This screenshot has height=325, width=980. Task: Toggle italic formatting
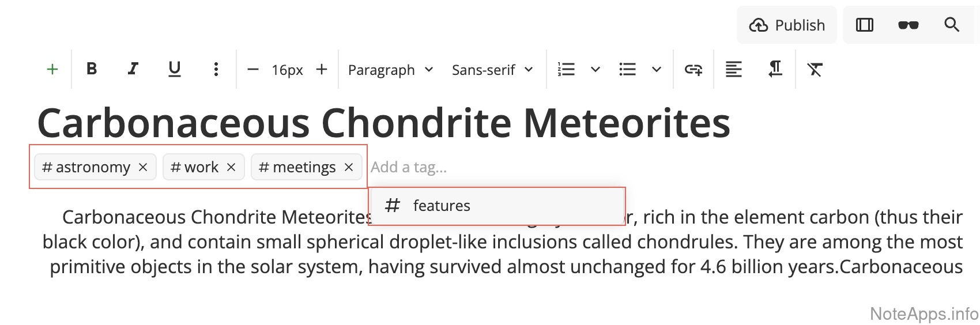(x=133, y=69)
